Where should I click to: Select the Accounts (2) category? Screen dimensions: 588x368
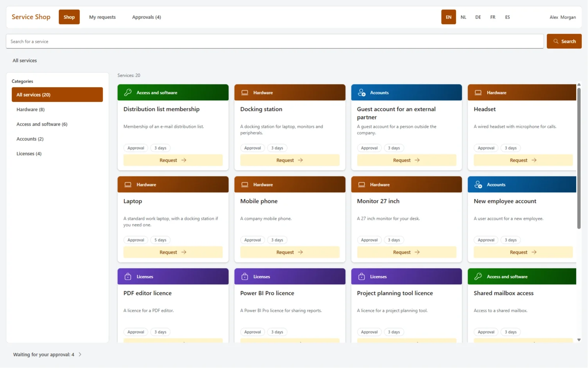tap(57, 139)
